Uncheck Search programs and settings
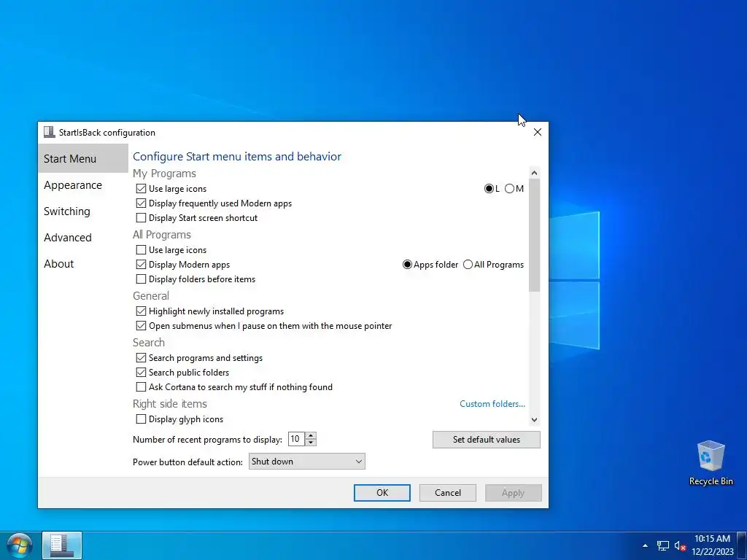The image size is (747, 560). [141, 357]
